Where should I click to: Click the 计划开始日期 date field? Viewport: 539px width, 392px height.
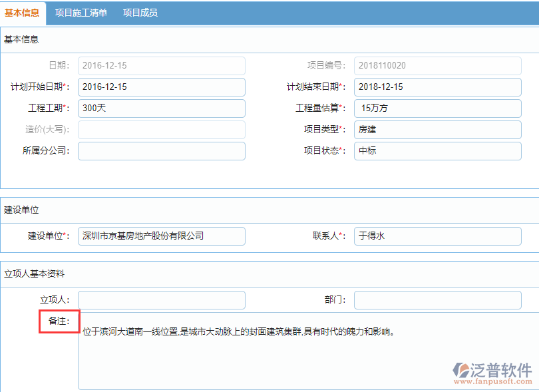(x=160, y=87)
